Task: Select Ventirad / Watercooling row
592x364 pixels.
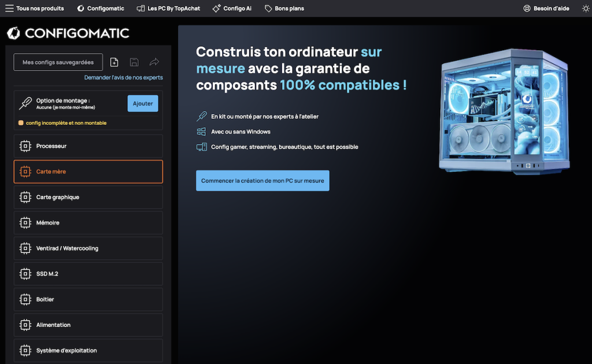Action: click(88, 248)
